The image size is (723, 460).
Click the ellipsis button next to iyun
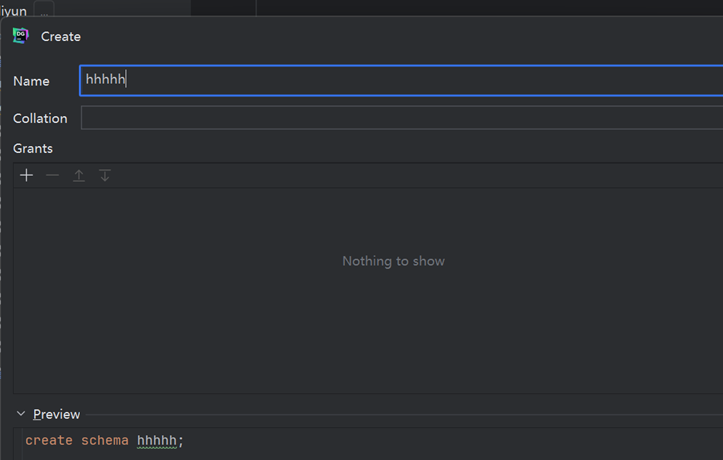[x=44, y=9]
